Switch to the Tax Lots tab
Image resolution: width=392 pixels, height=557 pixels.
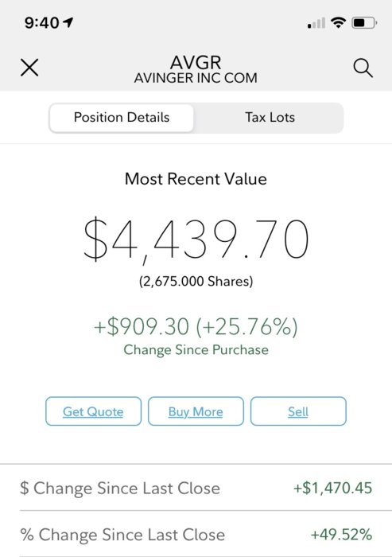(x=270, y=118)
